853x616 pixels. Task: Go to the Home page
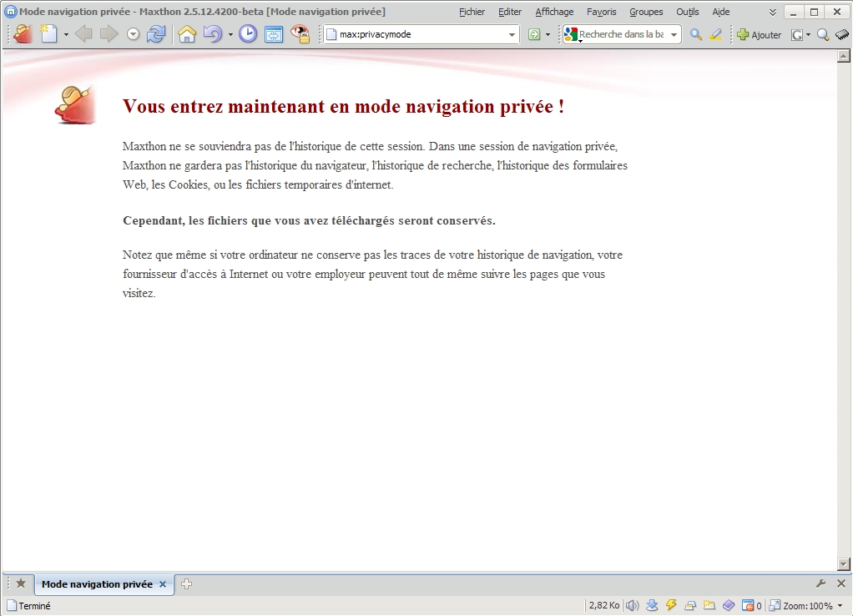[x=187, y=34]
